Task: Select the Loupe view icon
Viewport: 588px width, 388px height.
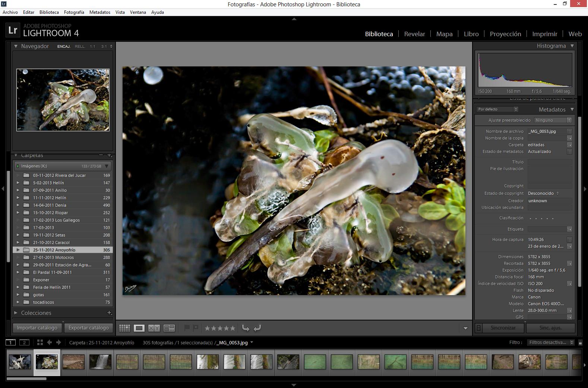Action: tap(139, 328)
